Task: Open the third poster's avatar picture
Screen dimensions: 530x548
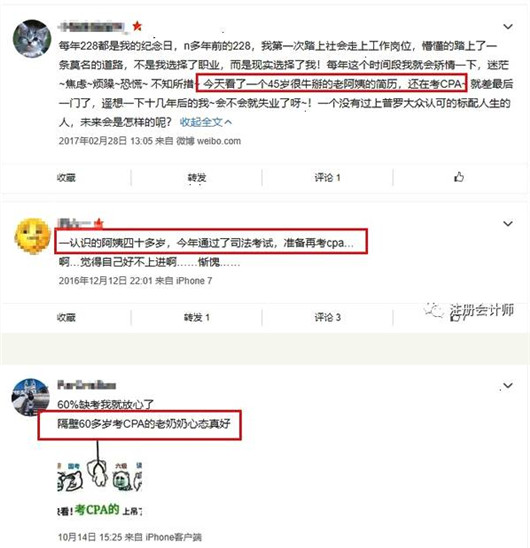Action: coord(30,397)
